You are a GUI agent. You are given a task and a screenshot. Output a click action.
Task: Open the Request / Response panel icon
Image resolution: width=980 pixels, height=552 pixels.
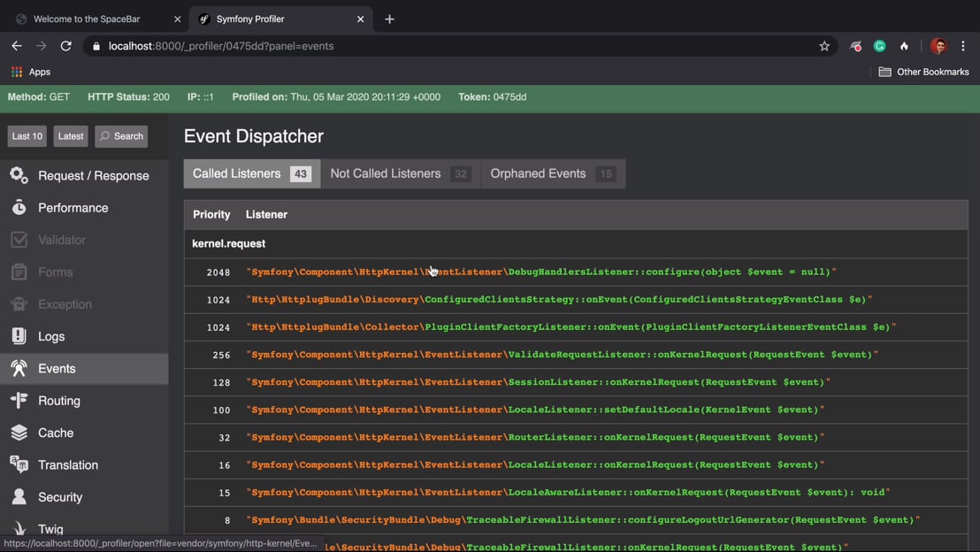coord(19,175)
